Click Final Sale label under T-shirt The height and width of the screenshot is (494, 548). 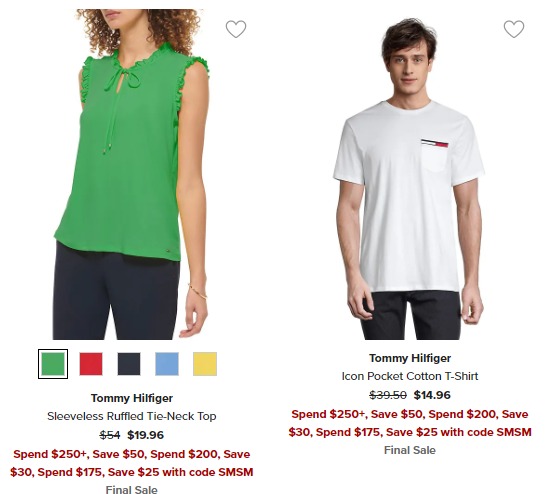tap(410, 450)
